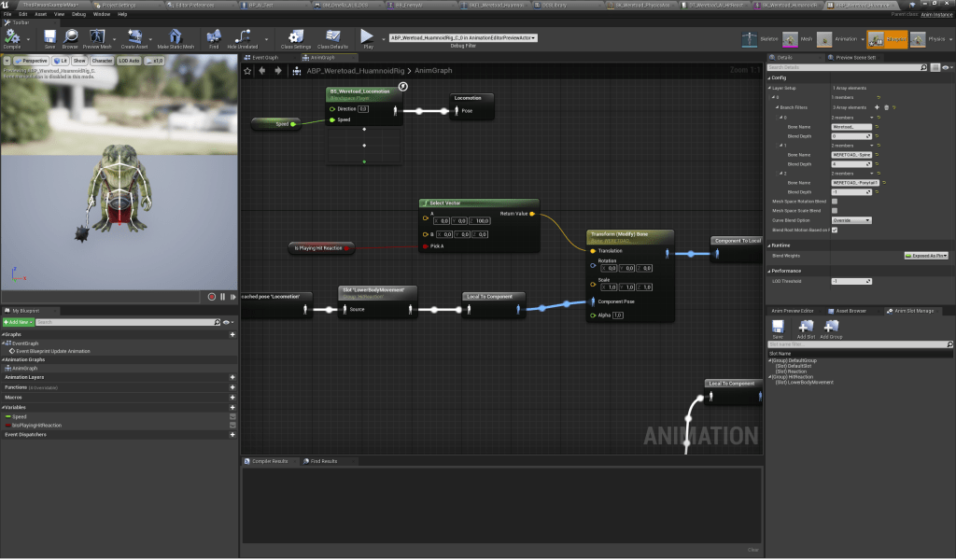Open the Curve Blend Option dropdown
The image size is (956, 560).
click(851, 220)
